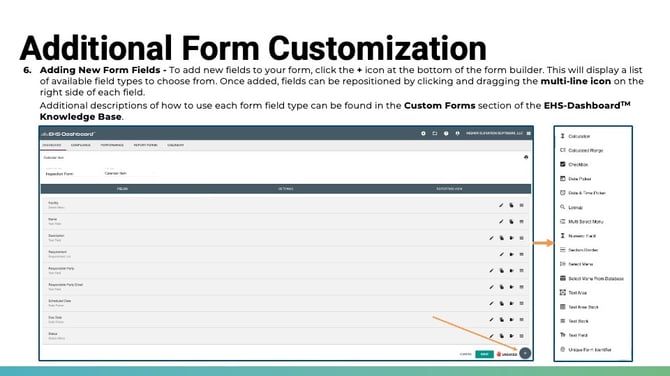Choose Select Menu From Database option
The width and height of the screenshot is (670, 376).
click(x=592, y=279)
